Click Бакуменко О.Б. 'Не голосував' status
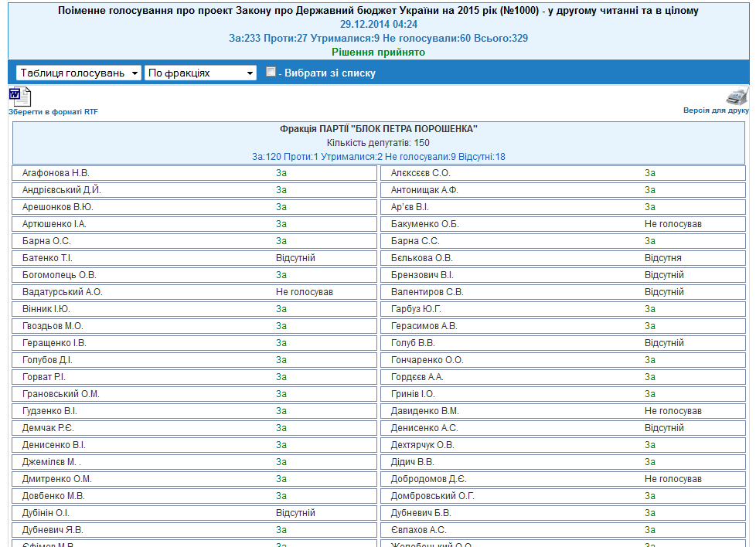 [673, 224]
